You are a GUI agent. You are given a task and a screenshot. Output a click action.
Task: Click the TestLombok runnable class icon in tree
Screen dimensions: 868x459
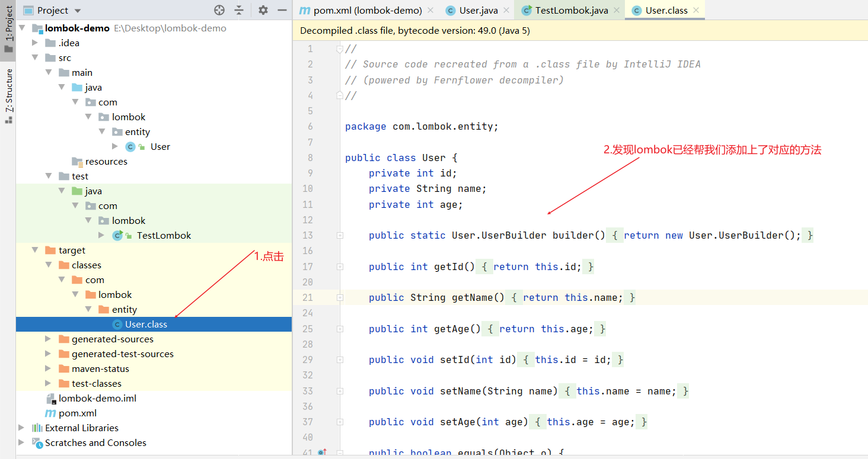pos(117,235)
